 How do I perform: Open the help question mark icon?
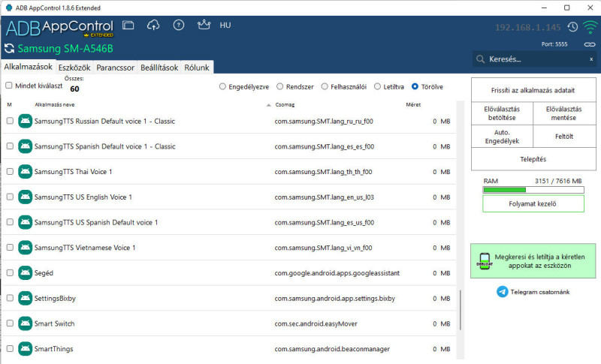pos(179,26)
